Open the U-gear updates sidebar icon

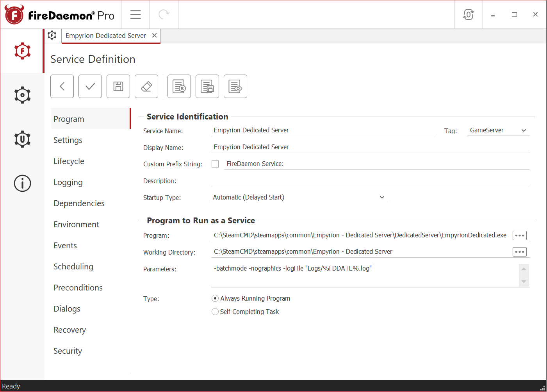pyautogui.click(x=22, y=139)
